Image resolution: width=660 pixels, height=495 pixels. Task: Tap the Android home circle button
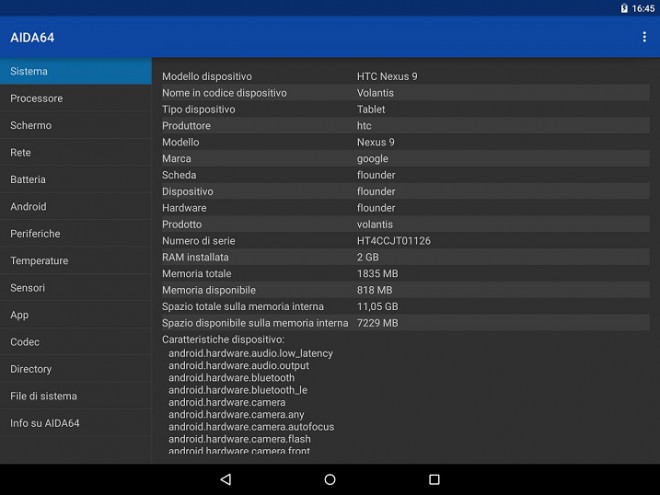[x=330, y=479]
